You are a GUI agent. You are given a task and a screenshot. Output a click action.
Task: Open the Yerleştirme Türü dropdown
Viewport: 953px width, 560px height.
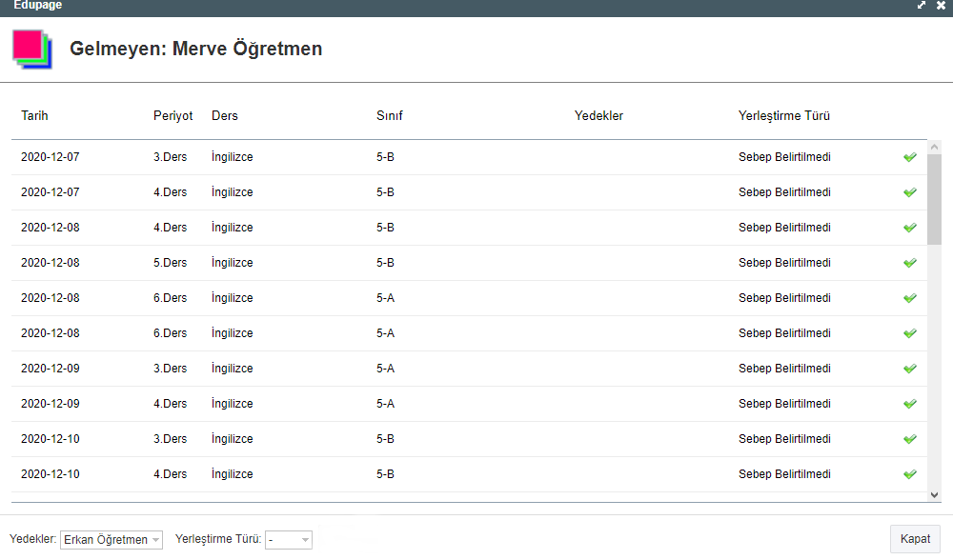289,540
